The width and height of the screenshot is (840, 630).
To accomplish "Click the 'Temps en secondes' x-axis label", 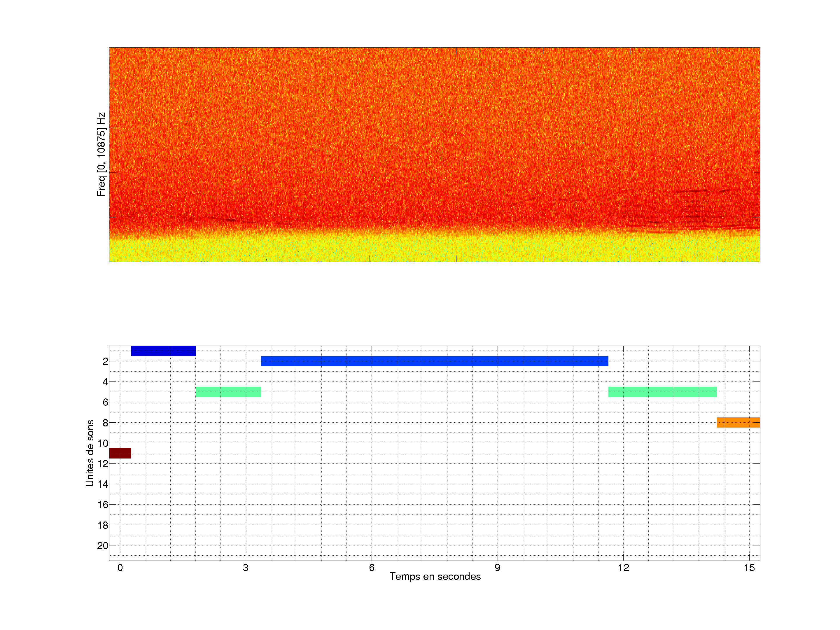I will pos(435,576).
